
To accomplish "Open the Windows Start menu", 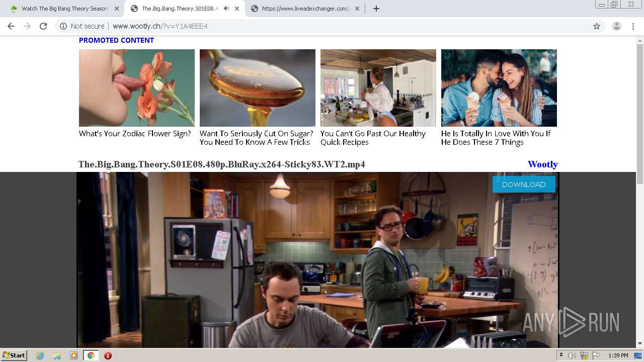I will tap(14, 355).
